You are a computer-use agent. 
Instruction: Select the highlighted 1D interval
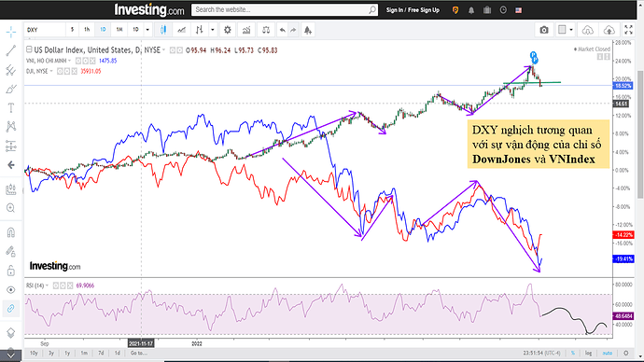coord(103,30)
